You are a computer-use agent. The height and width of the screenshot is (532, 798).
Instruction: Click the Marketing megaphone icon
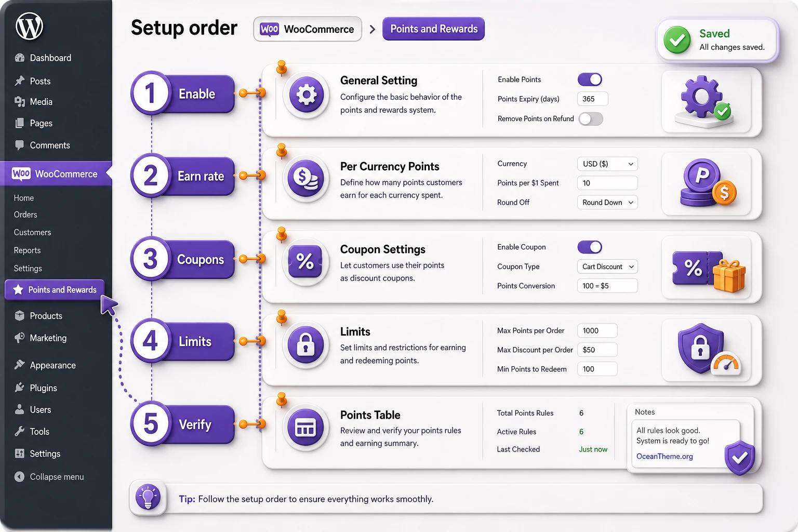[20, 338]
